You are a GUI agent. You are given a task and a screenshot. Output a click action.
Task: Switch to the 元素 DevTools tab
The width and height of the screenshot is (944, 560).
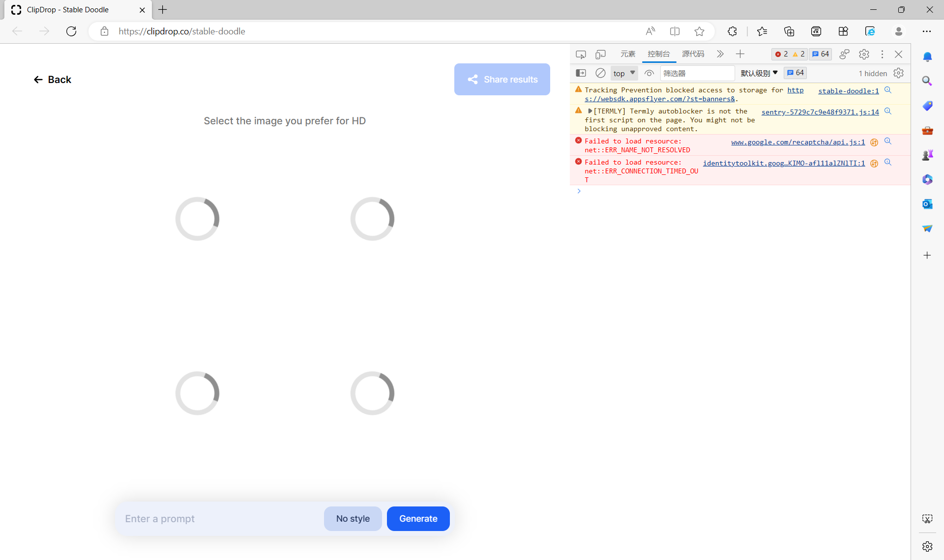coord(628,54)
